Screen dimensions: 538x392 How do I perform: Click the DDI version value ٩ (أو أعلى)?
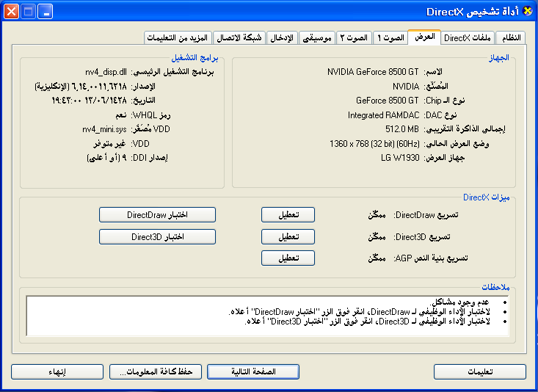click(x=106, y=158)
